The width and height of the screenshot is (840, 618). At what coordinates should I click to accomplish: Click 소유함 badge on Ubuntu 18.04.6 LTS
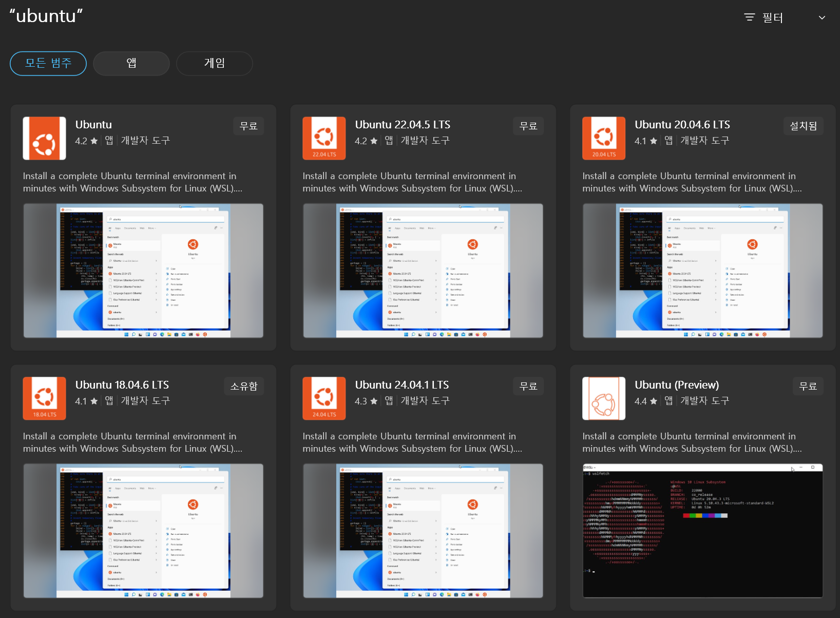(x=244, y=386)
